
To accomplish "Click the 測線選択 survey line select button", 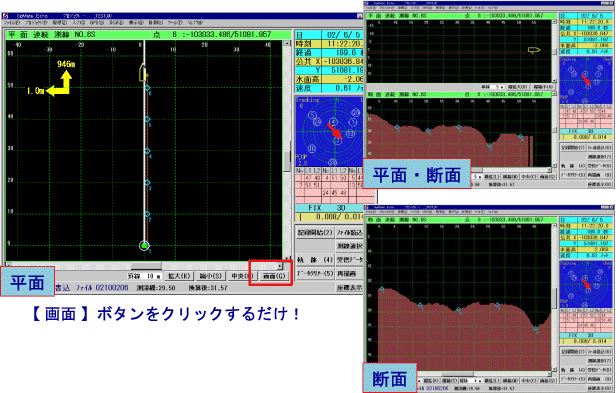I will tap(349, 246).
